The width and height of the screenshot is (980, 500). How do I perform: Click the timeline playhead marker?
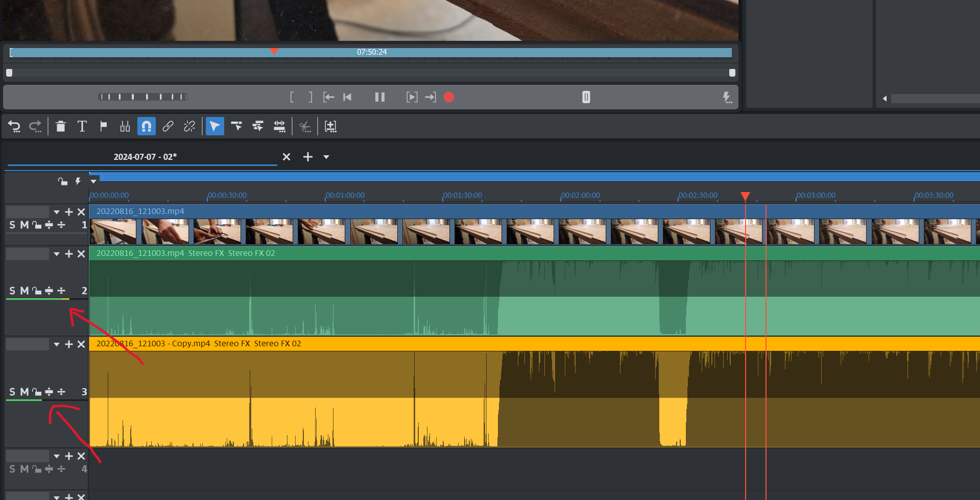[x=746, y=196]
